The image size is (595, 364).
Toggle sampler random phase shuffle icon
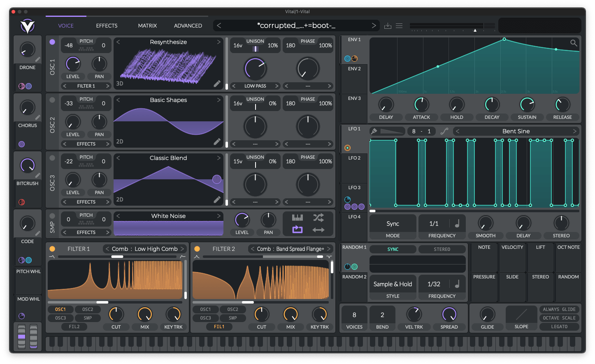318,218
